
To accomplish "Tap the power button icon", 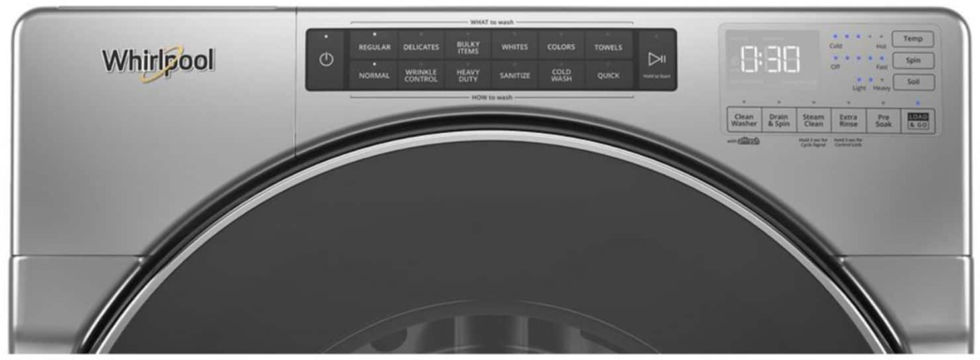I will click(326, 60).
